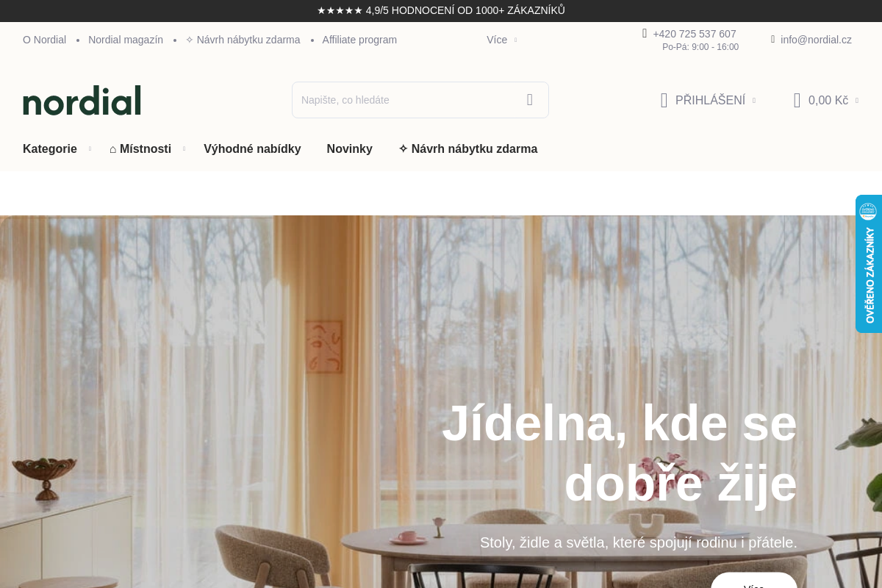Click the search magnifier icon

click(x=529, y=100)
